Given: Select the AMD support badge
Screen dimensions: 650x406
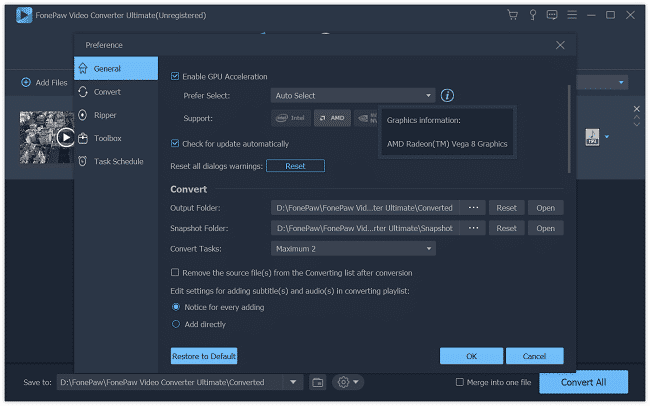Looking at the screenshot, I should coord(332,118).
